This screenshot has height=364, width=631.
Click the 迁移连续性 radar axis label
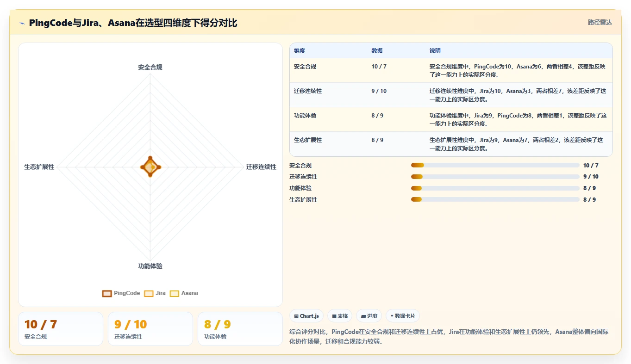pyautogui.click(x=261, y=167)
